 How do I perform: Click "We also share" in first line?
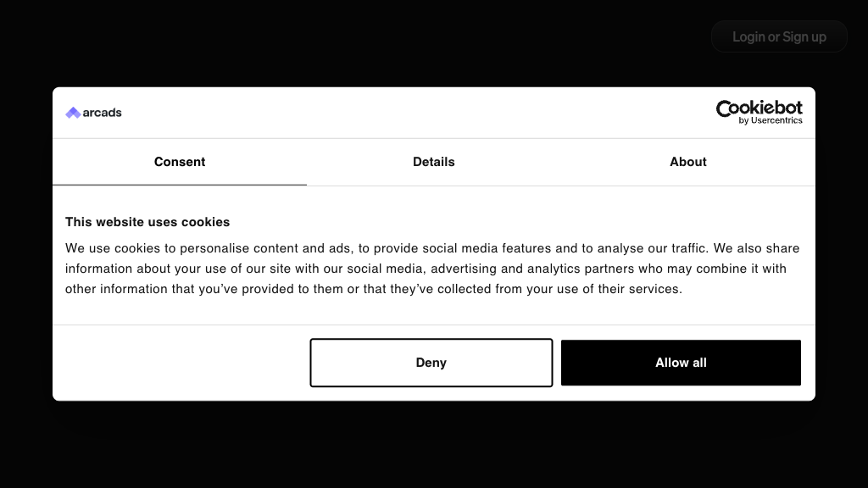pos(756,248)
